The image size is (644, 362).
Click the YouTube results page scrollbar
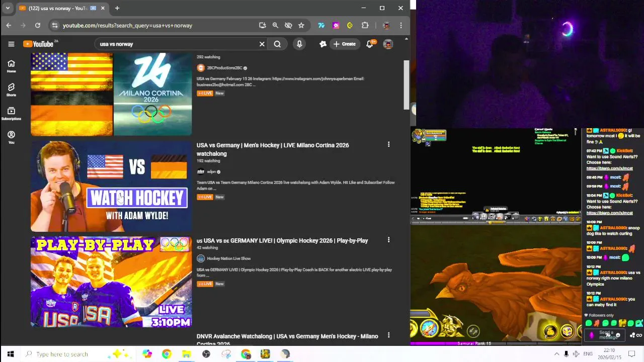[x=407, y=84]
